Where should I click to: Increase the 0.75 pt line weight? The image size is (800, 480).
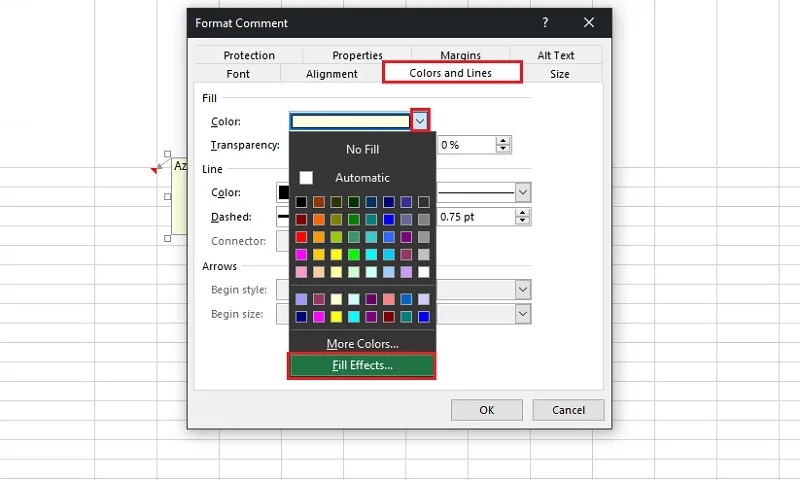523,212
